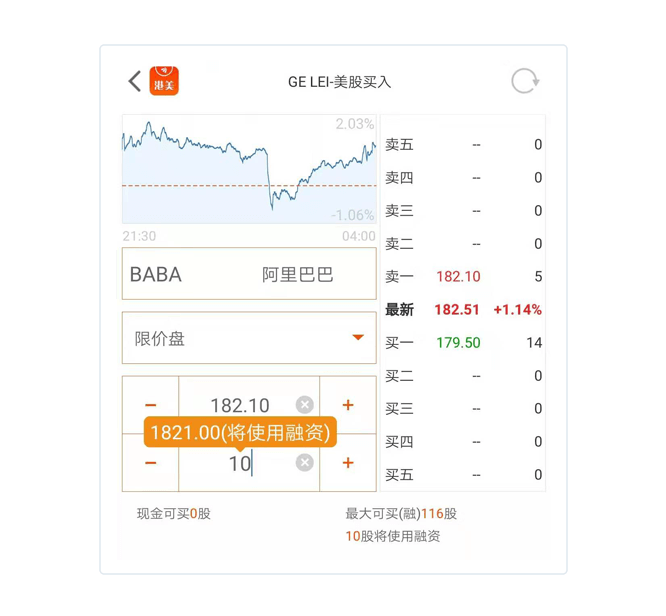Select the BABA 阿里巴巴 stock code field

pos(249,274)
